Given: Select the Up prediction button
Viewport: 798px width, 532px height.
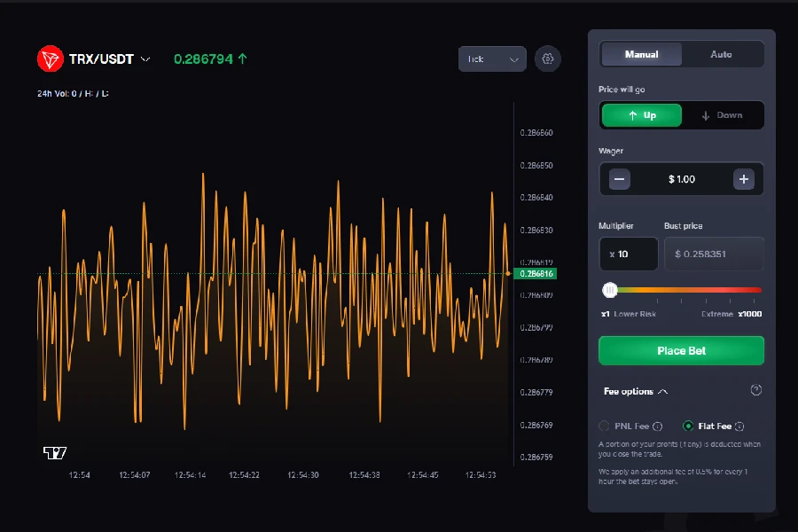Looking at the screenshot, I should point(641,114).
